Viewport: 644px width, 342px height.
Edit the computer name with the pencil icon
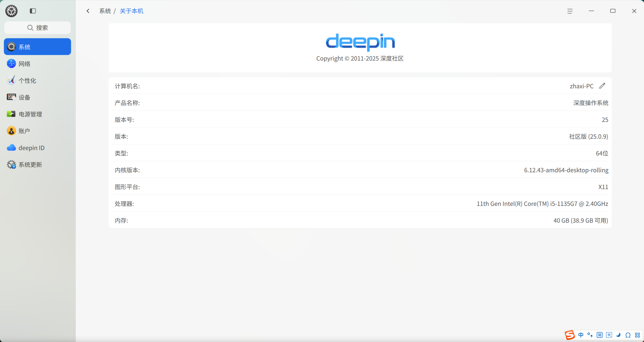602,86
